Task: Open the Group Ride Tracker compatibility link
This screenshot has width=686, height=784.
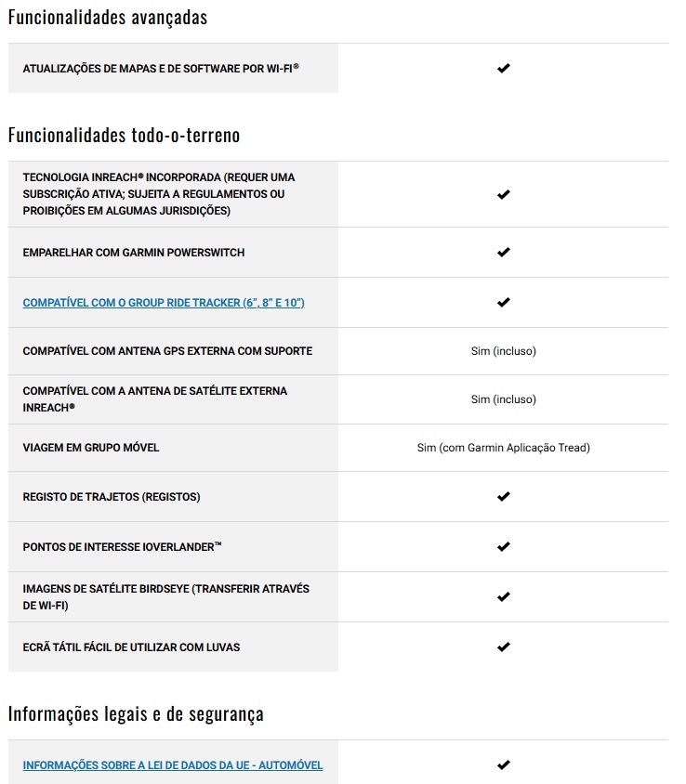Action: (x=164, y=303)
